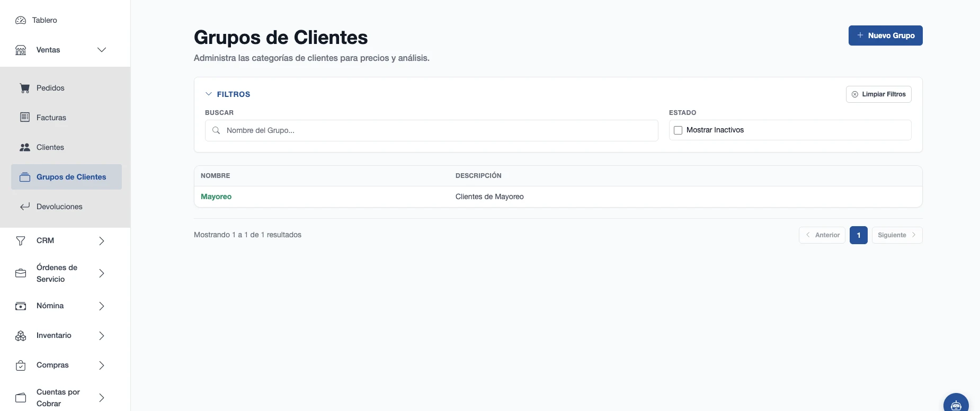Click the Cuentas por Cobrar wallet icon
980x411 pixels.
[21, 398]
